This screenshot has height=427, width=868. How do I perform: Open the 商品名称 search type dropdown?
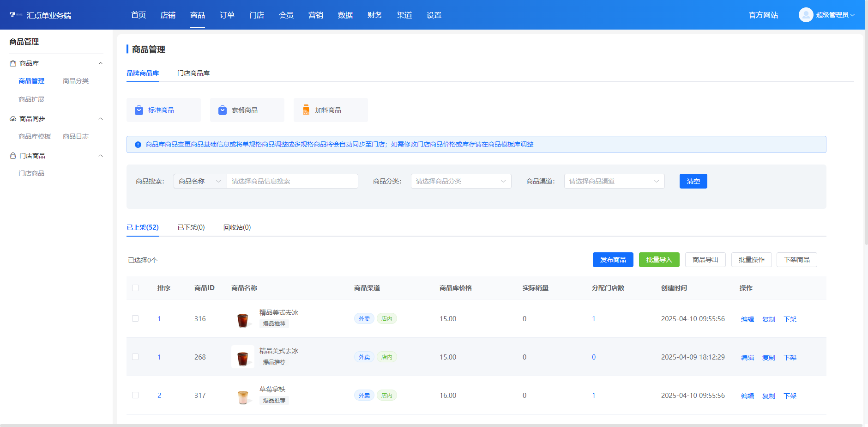pos(200,181)
